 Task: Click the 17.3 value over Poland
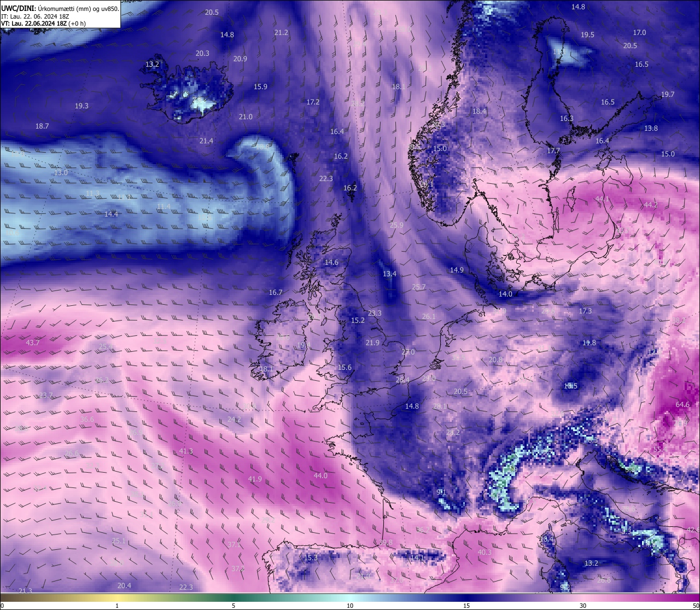pos(585,311)
